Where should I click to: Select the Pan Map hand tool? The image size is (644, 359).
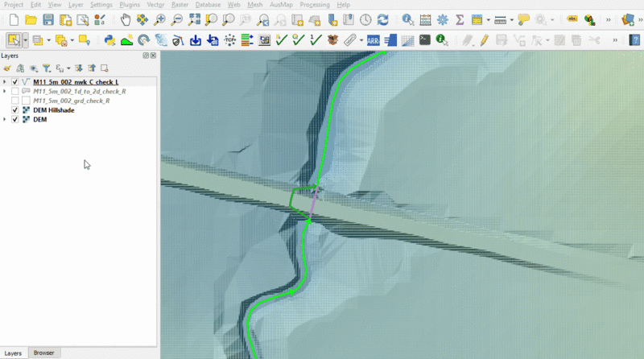point(126,19)
